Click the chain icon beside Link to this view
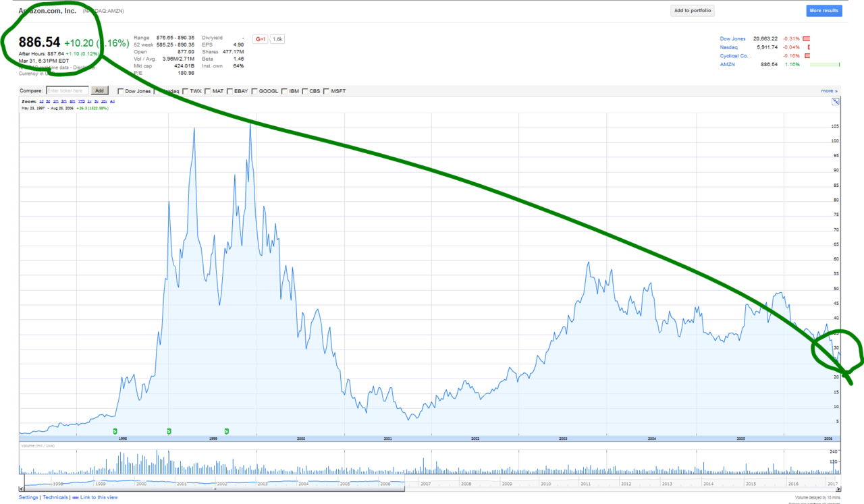The width and height of the screenshot is (864, 504). pyautogui.click(x=76, y=497)
